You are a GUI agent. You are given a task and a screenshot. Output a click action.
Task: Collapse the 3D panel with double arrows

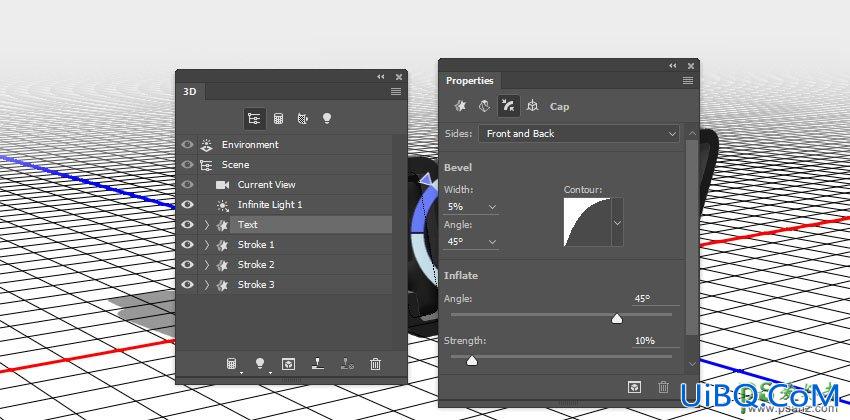pos(381,77)
